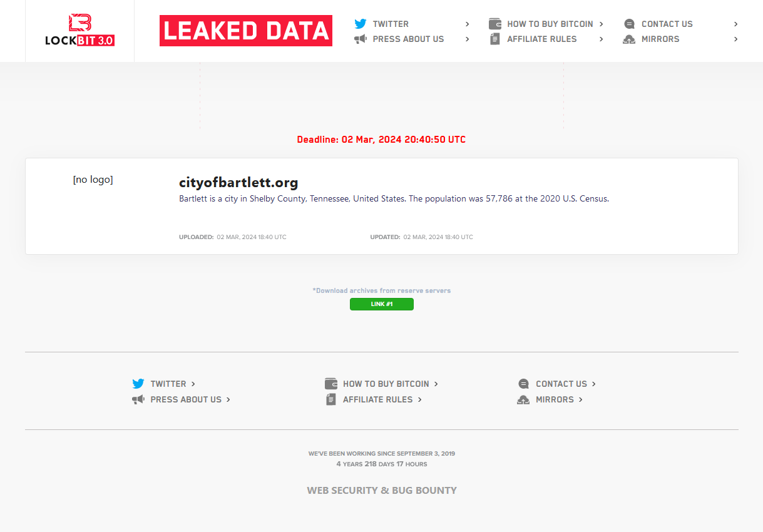
Task: Click the footer Twitter bird icon
Action: click(x=138, y=384)
